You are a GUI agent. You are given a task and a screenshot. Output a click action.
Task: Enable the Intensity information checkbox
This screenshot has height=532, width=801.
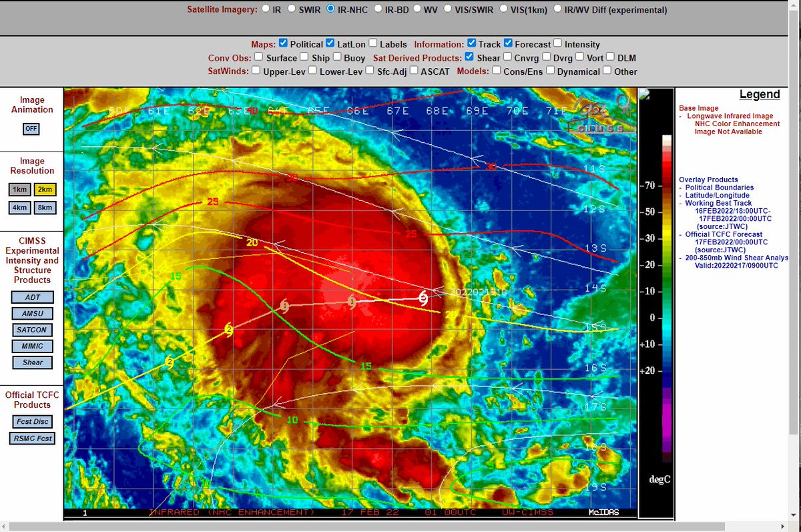(x=558, y=43)
